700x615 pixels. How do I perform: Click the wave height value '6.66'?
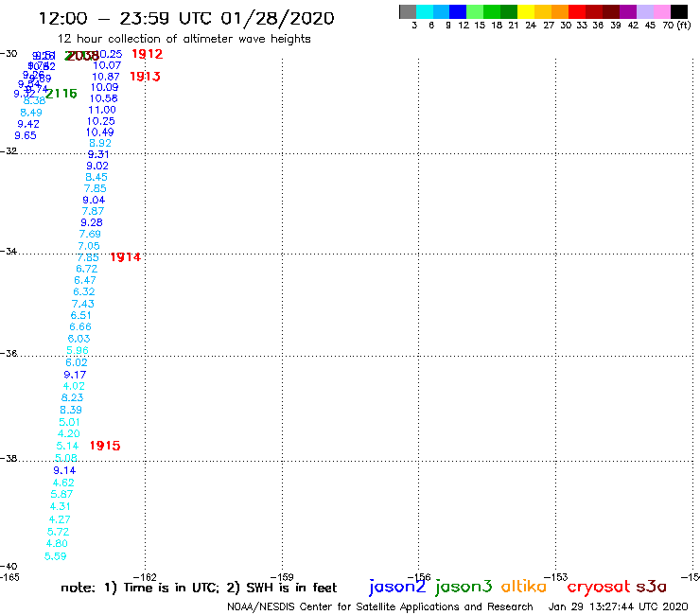pos(80,327)
